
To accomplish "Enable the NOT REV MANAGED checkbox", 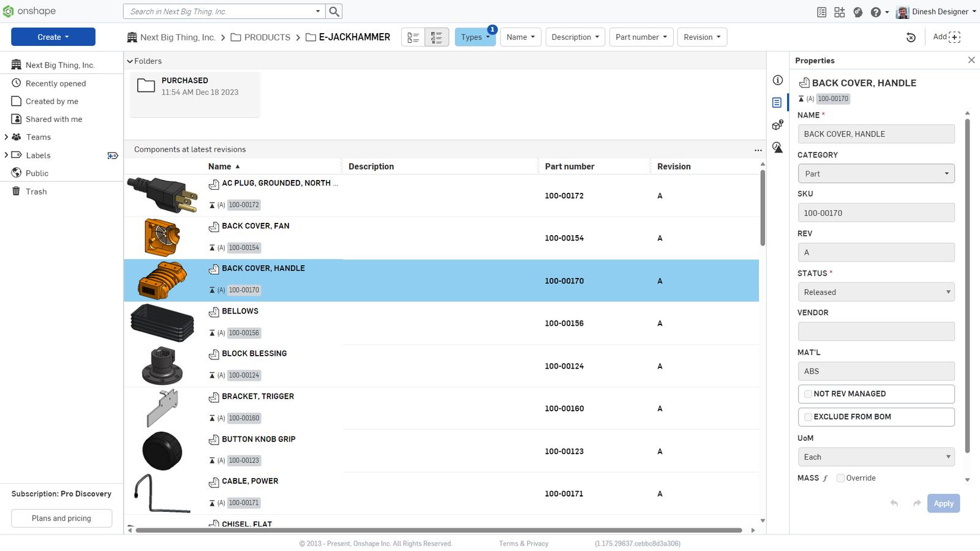I will [808, 394].
